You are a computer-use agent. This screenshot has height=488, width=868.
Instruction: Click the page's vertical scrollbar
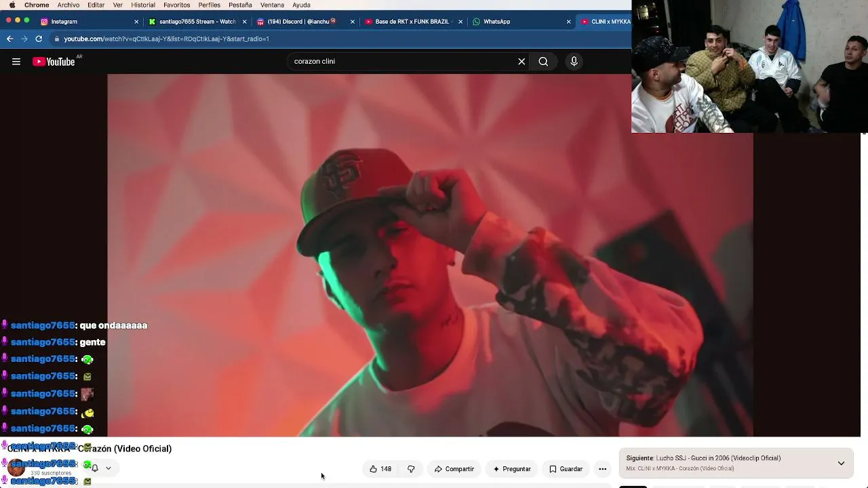[x=864, y=285]
